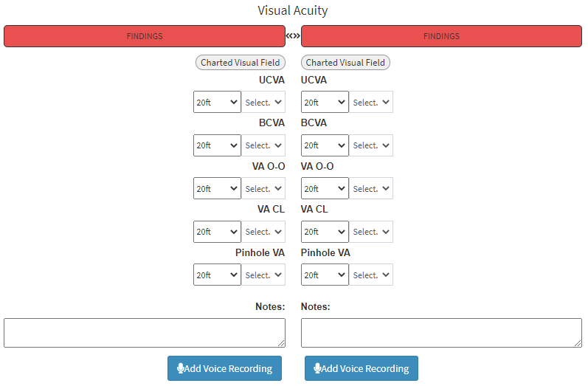Expand right VA CL Select dropdown
Screen dimensions: 588x386
click(x=371, y=232)
